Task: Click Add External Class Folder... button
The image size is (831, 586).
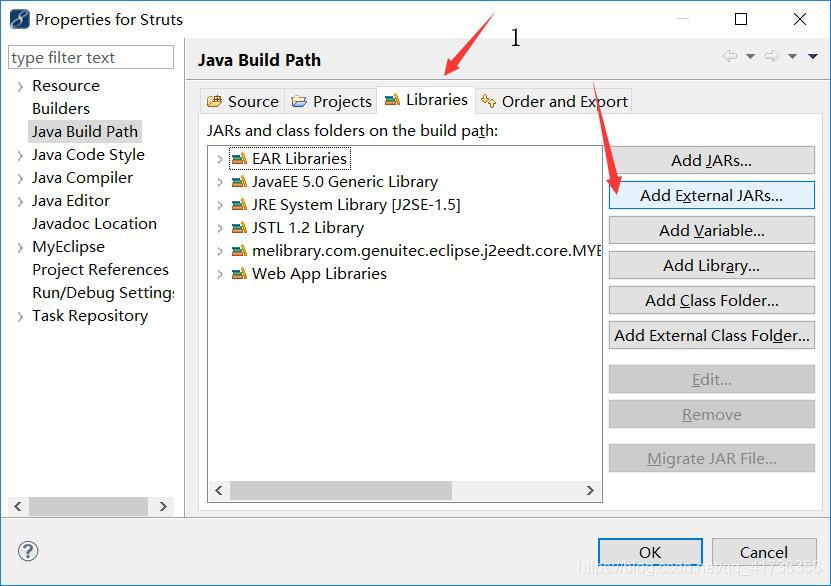Action: [711, 335]
